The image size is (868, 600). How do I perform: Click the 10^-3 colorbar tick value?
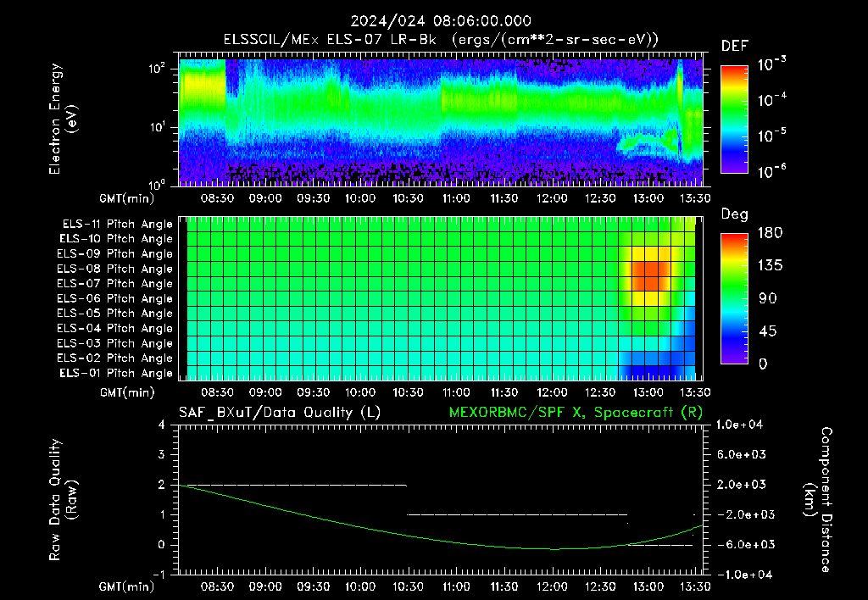pos(771,64)
